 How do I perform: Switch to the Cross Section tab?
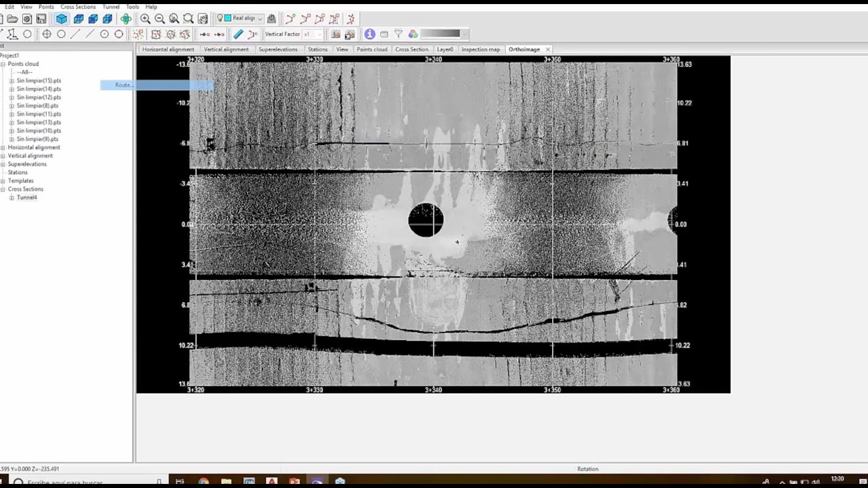[x=412, y=49]
